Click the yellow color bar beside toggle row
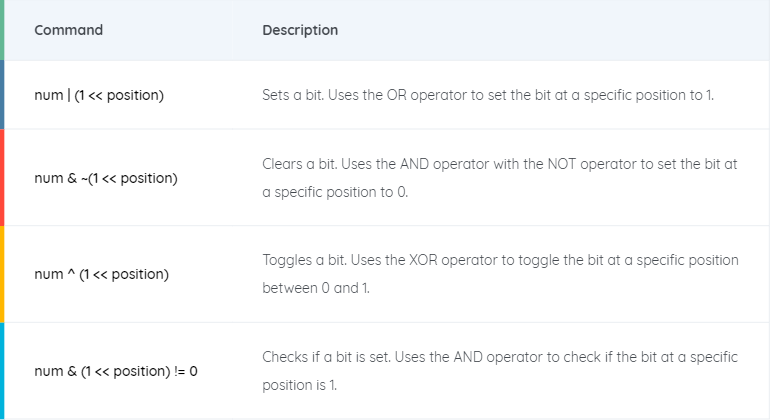Viewport: 770px width, 420px height. click(2, 274)
